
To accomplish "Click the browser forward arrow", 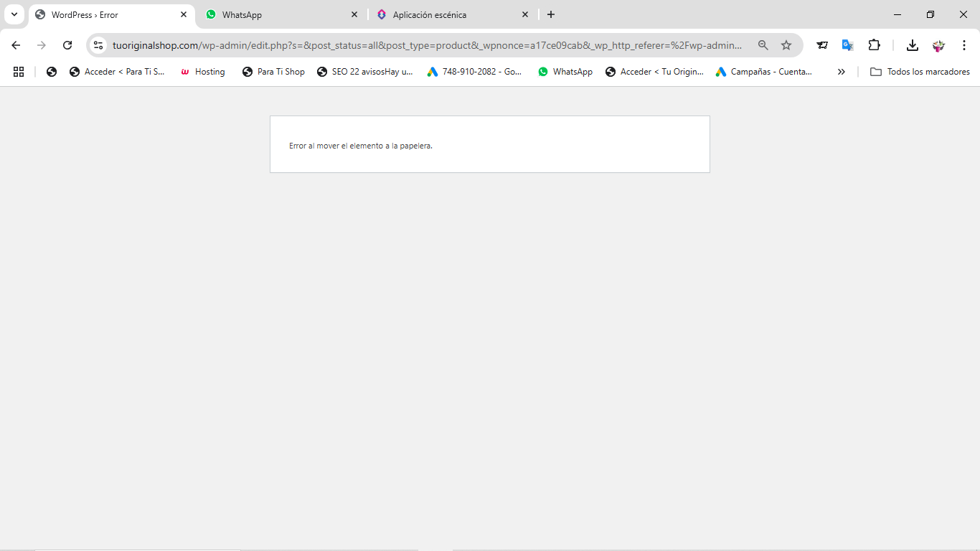I will click(x=42, y=45).
